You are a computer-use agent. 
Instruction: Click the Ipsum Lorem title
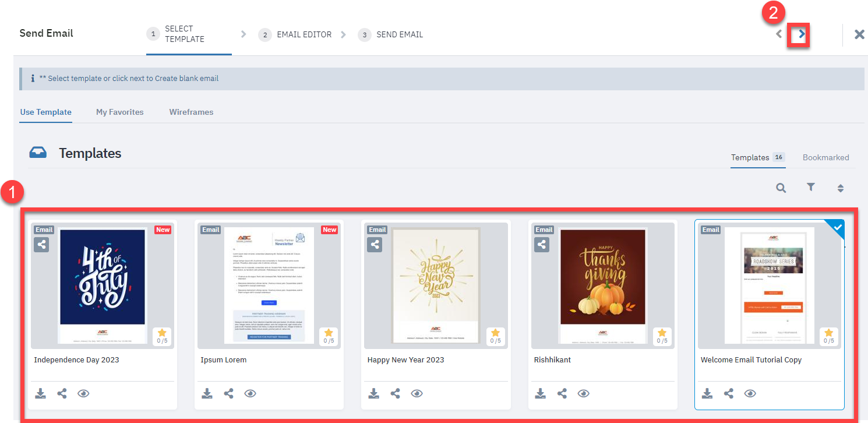[223, 360]
